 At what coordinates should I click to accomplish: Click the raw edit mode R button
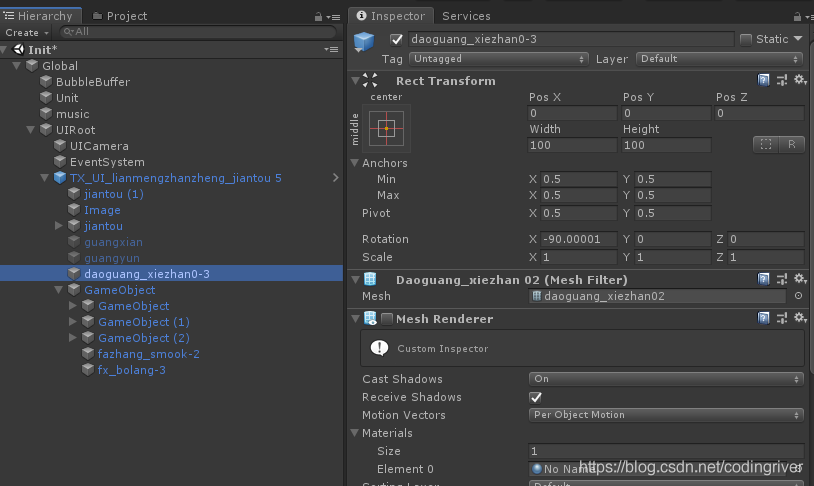click(x=791, y=144)
